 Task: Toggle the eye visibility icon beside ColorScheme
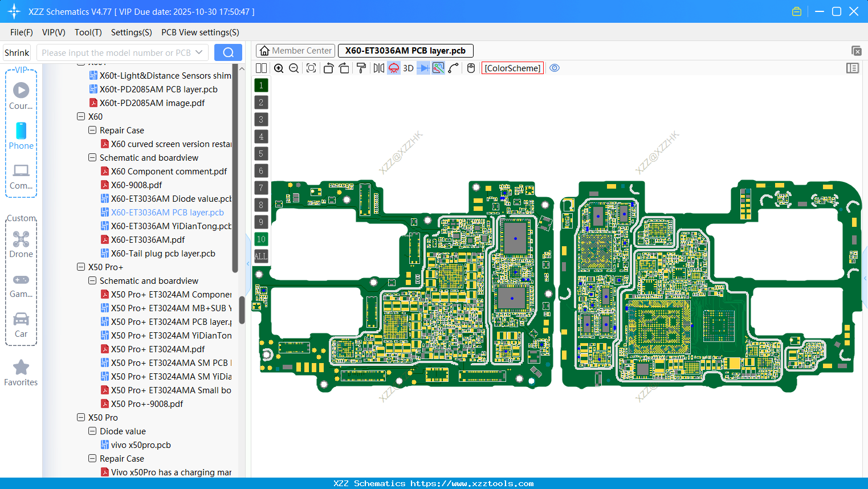(555, 68)
